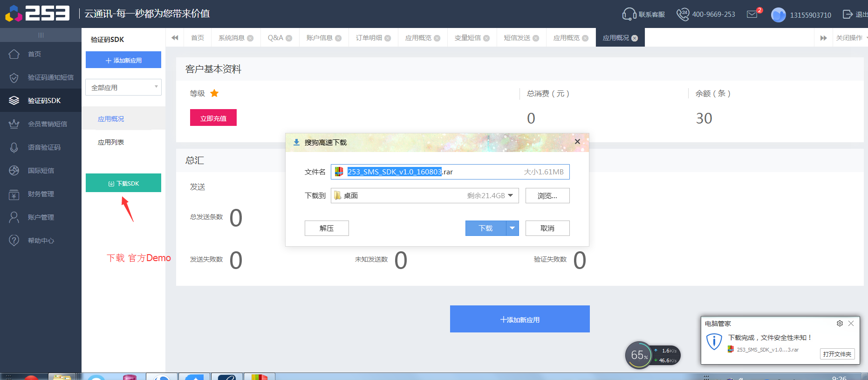Image resolution: width=868 pixels, height=380 pixels.
Task: Open 会员营销短信 crown menu item
Action: (x=41, y=124)
